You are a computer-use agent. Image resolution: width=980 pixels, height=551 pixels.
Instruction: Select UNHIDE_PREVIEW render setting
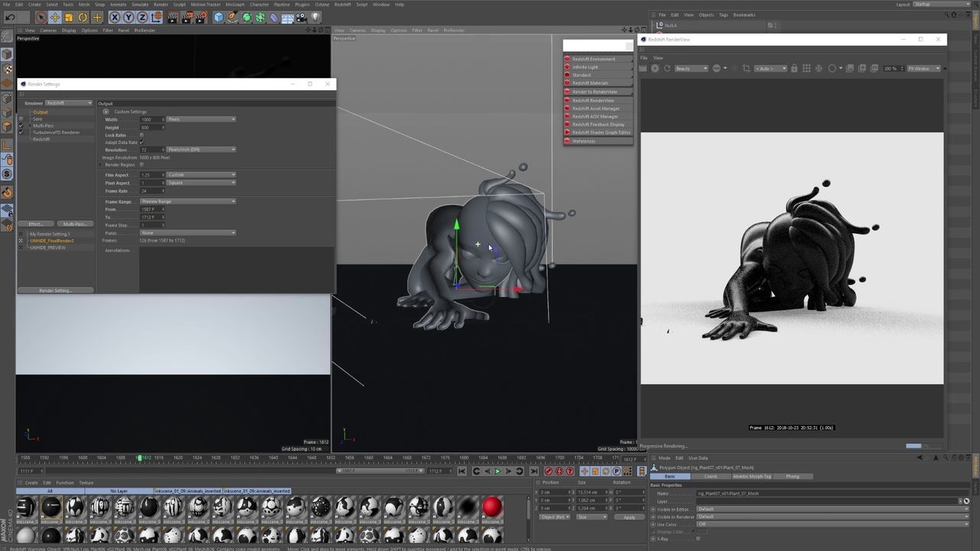point(47,248)
